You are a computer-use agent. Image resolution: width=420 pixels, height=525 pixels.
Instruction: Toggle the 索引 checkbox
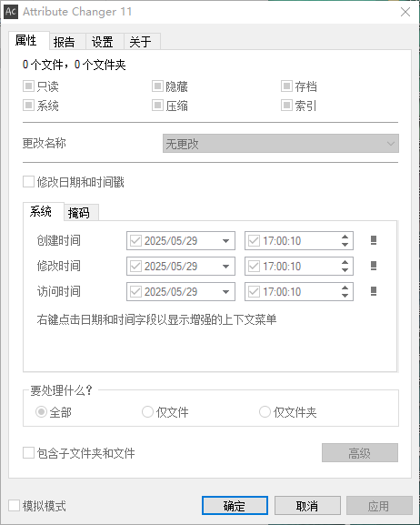point(286,106)
